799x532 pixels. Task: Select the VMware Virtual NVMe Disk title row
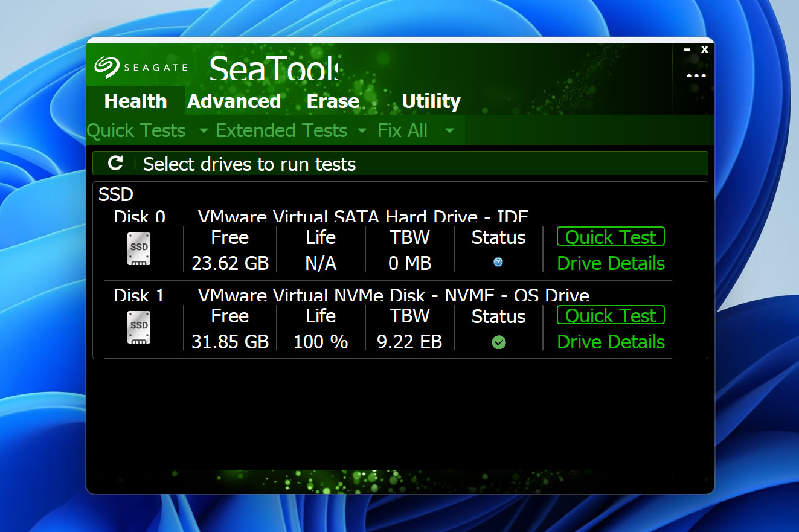pos(393,296)
